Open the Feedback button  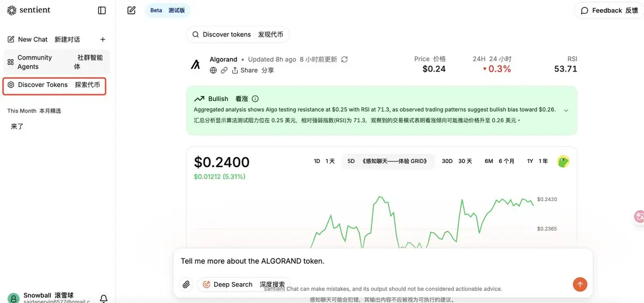pos(609,10)
